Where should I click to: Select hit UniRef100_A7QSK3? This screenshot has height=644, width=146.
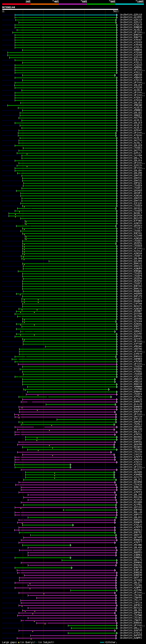tap(131, 98)
